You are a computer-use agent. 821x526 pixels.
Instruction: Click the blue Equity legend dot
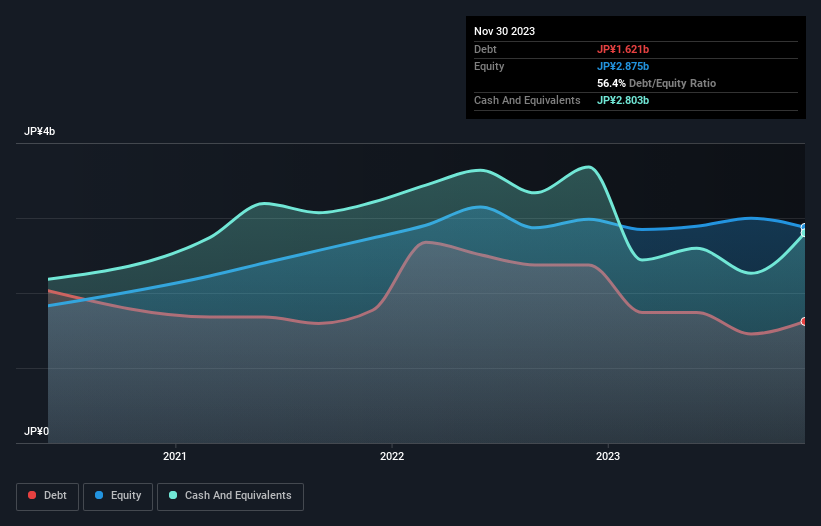(x=99, y=495)
